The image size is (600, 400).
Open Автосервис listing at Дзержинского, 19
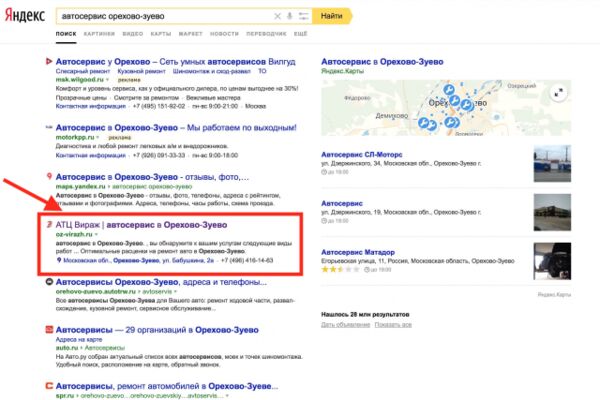[x=342, y=204]
